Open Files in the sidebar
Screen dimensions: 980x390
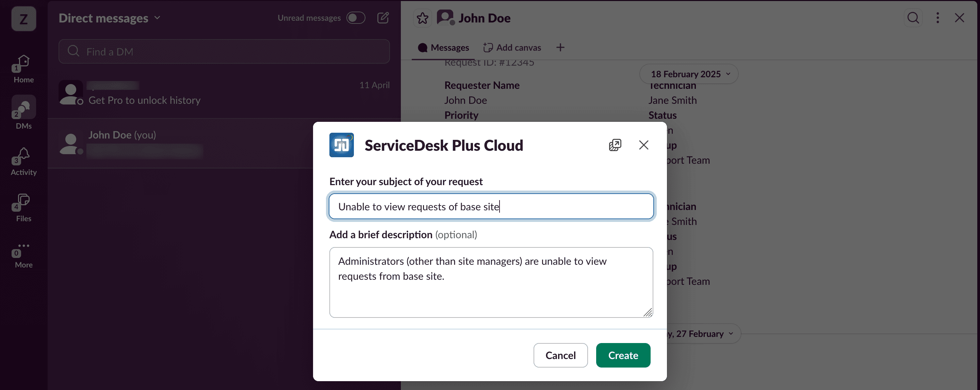(x=23, y=208)
